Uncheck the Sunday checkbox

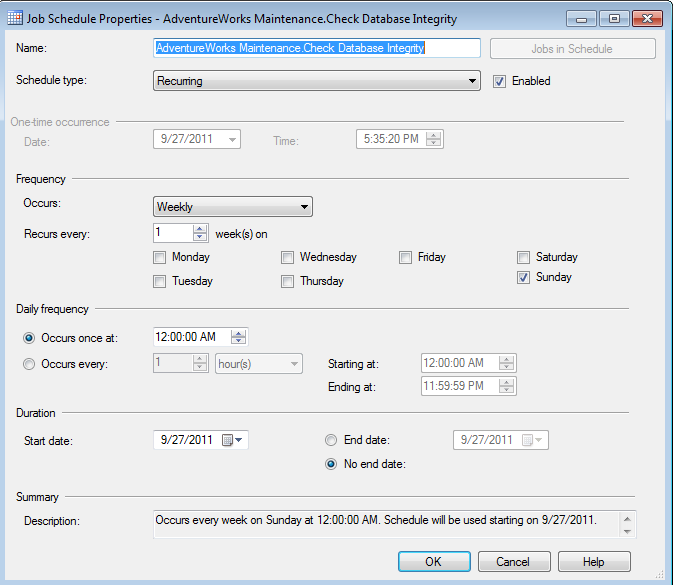click(523, 278)
